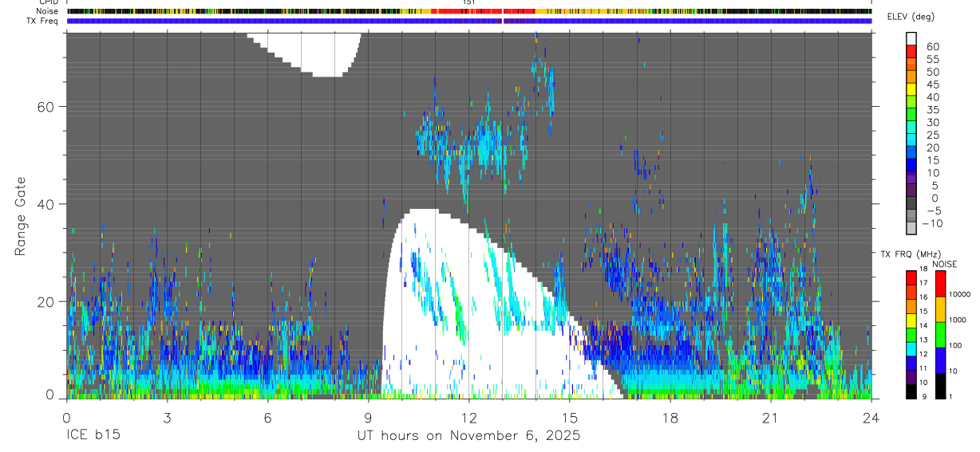Screen dimensions: 980x452
Task: Click the '20' tick on the Range Gate axis
Action: click(x=47, y=301)
